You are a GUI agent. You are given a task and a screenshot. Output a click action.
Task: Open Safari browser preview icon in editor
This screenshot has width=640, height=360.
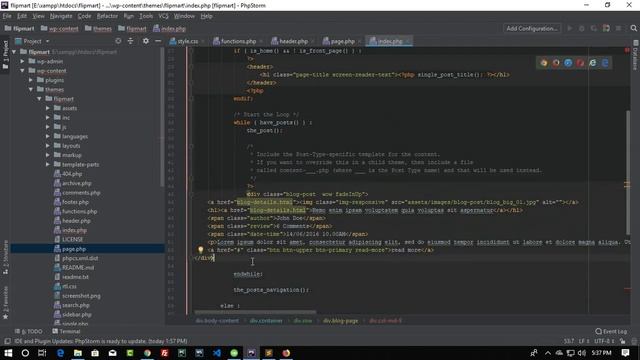568,63
